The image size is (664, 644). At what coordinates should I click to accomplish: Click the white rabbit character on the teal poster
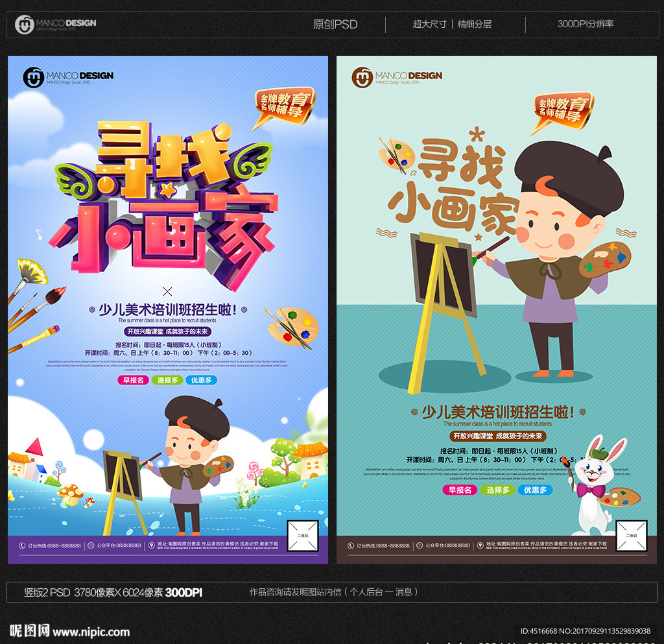598,485
